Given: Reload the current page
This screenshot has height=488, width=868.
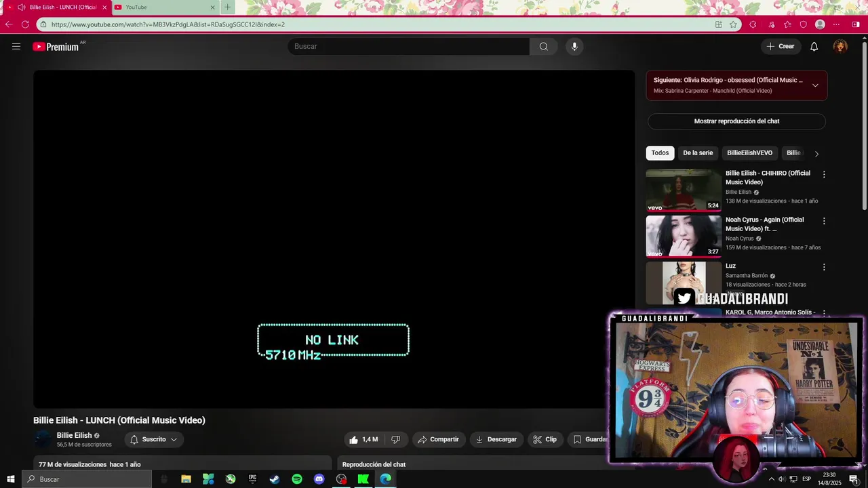Looking at the screenshot, I should coord(25,24).
